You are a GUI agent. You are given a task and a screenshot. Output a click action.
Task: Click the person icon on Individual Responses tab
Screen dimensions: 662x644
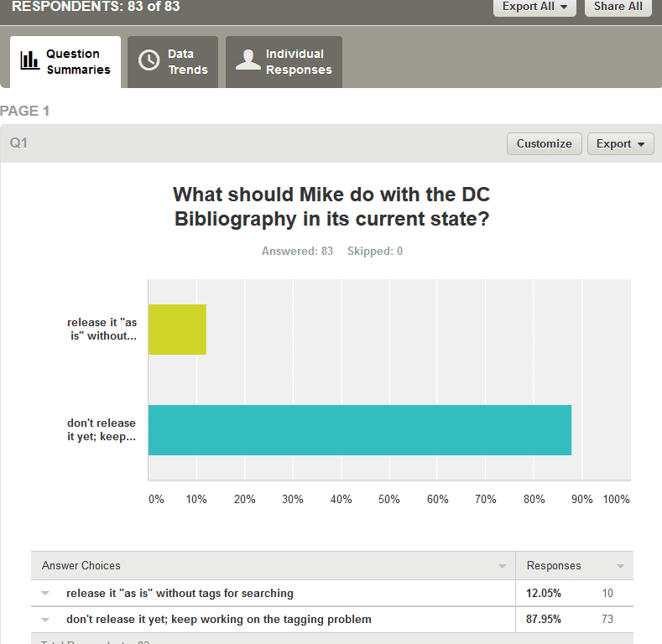[x=248, y=60]
